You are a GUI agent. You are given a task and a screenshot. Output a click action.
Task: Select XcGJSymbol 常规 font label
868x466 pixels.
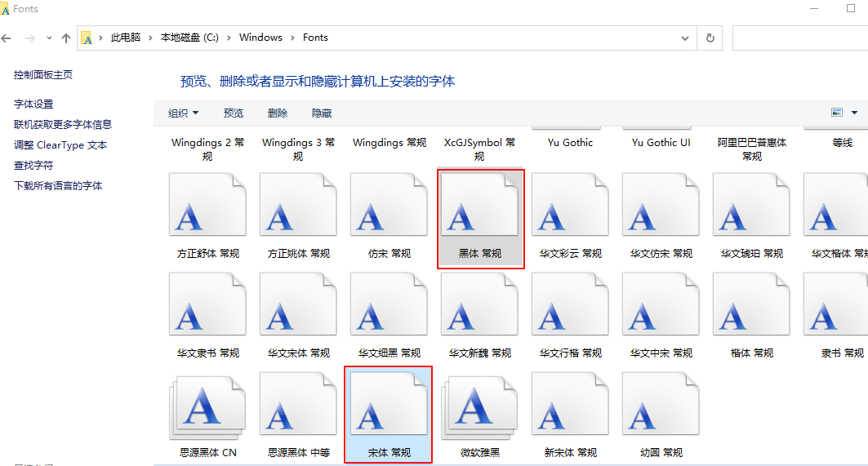tap(480, 149)
